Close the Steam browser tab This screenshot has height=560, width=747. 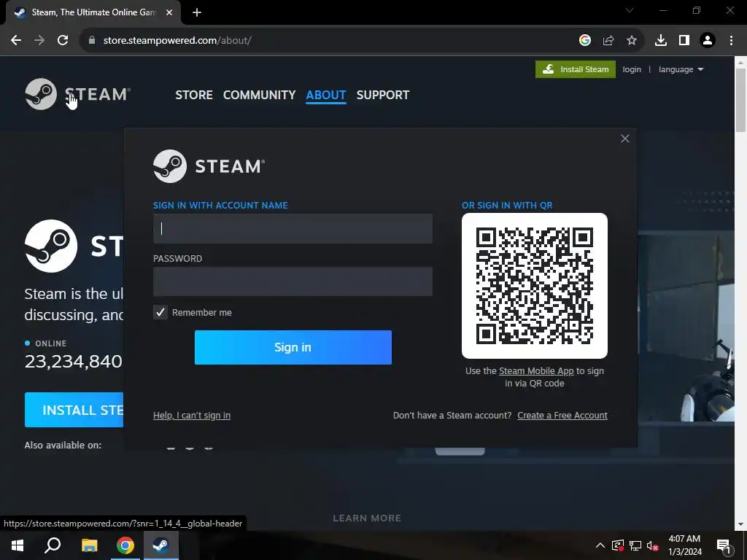click(x=169, y=12)
